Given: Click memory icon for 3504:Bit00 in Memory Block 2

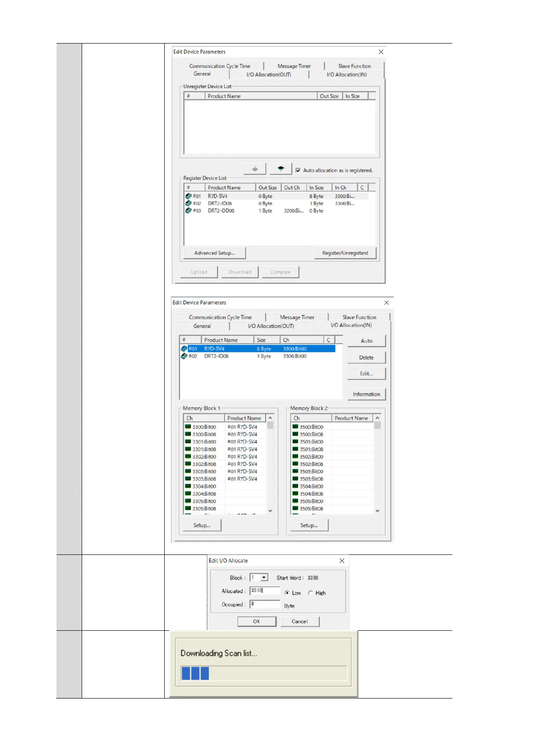Looking at the screenshot, I should [295, 486].
